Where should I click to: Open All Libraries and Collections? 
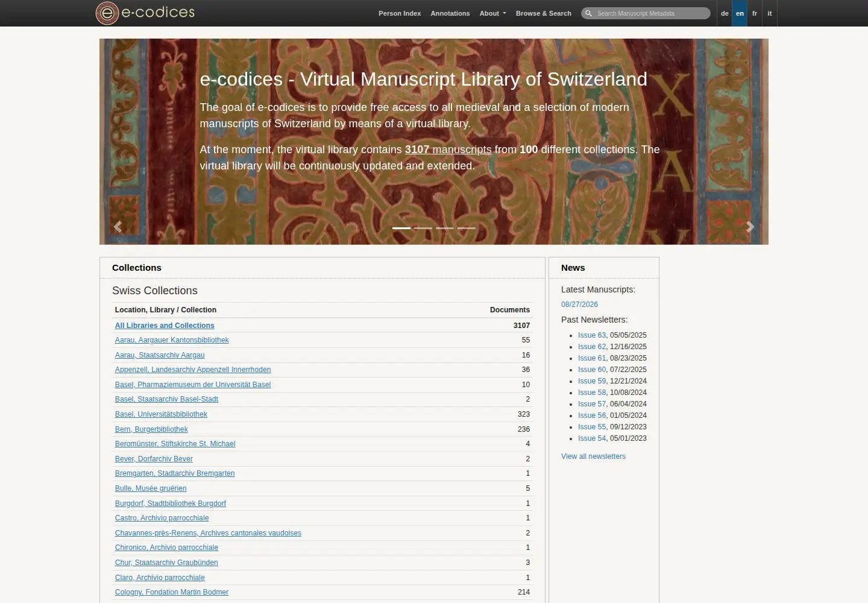pos(165,326)
